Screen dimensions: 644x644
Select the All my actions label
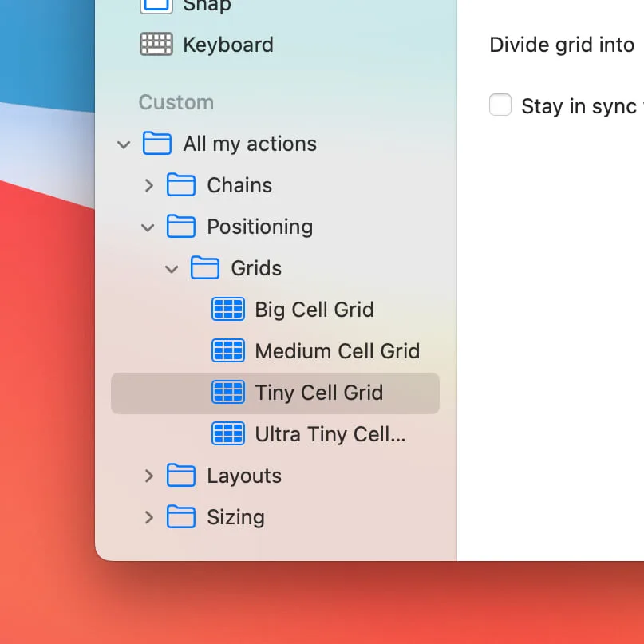(x=250, y=144)
